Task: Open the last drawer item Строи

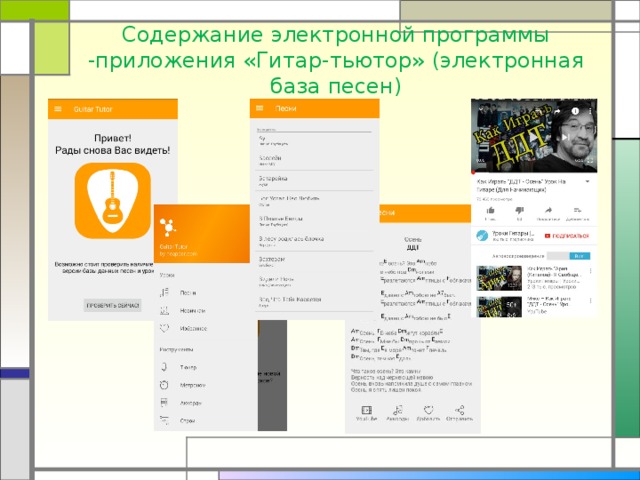Action: [x=187, y=421]
